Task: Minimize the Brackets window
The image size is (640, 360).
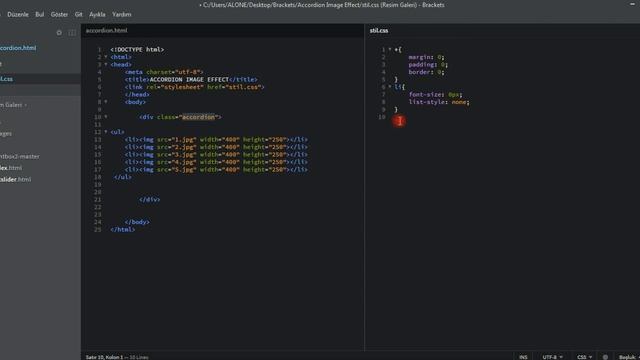Action: click(632, 4)
